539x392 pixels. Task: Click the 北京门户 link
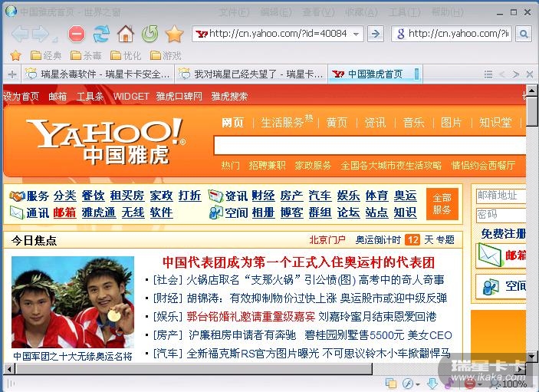tap(327, 239)
